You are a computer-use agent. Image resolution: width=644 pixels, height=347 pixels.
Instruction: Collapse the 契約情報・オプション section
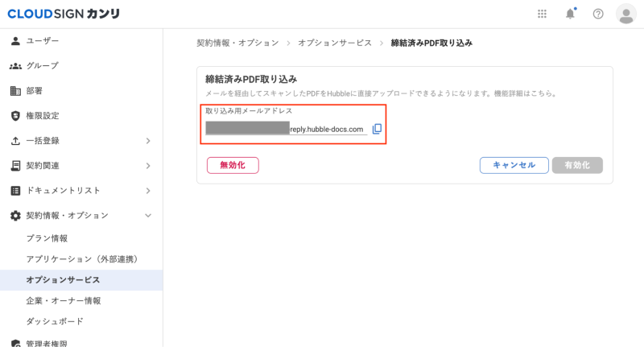click(80, 216)
